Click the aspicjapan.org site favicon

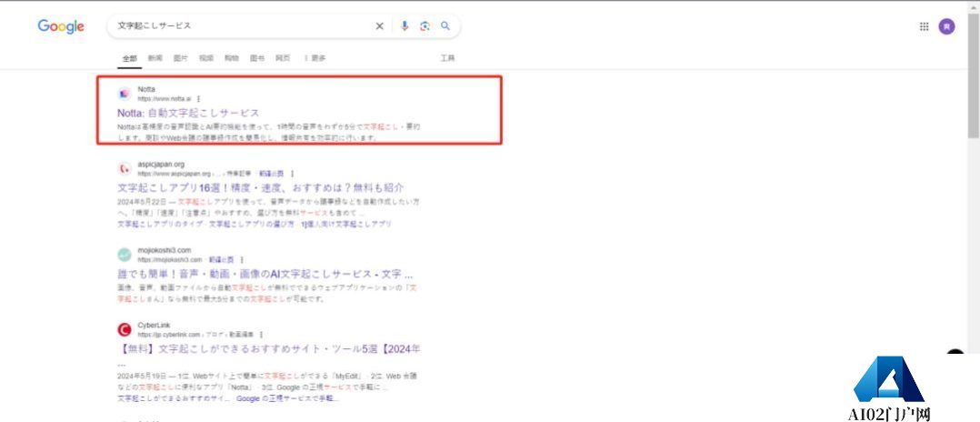[125, 169]
